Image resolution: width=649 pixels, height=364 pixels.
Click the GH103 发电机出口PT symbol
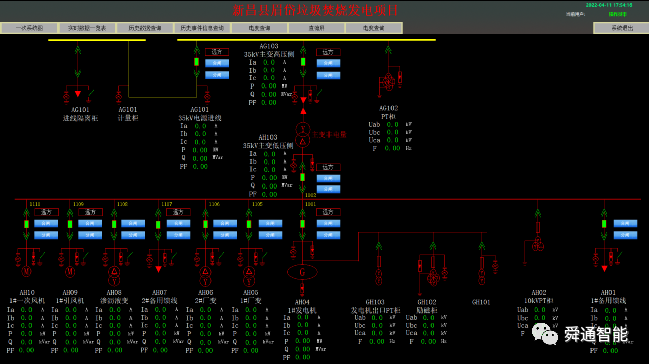(x=379, y=277)
